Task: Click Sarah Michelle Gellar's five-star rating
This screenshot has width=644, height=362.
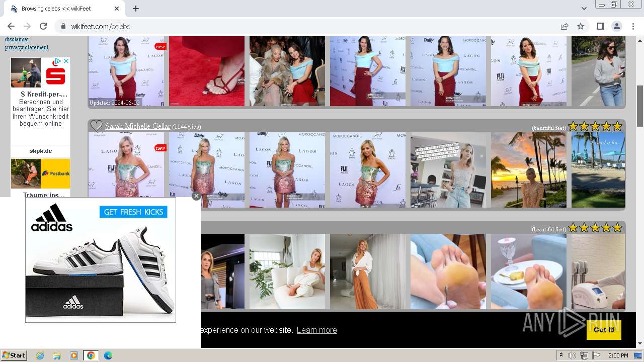Action: pyautogui.click(x=596, y=126)
